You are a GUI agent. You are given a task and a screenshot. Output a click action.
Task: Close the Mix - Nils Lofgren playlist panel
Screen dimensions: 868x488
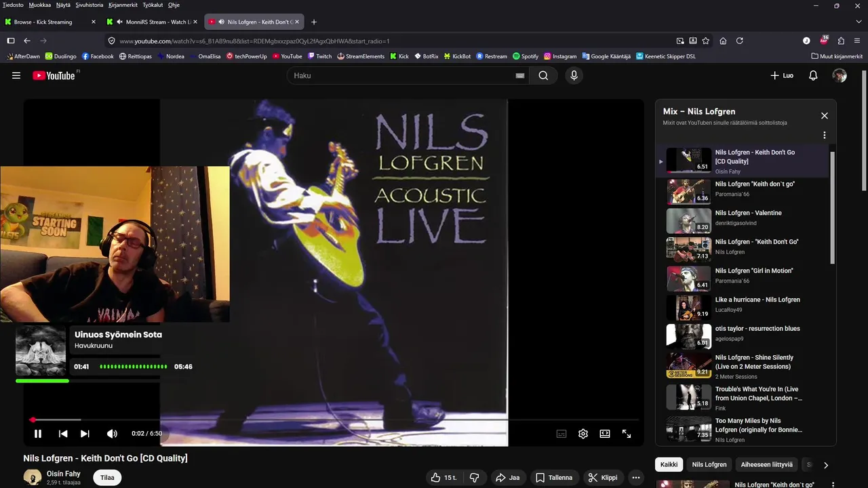click(x=825, y=116)
